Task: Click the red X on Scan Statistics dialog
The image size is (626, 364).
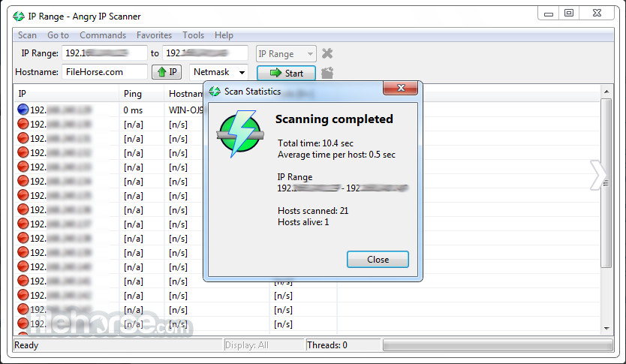Action: click(x=400, y=88)
